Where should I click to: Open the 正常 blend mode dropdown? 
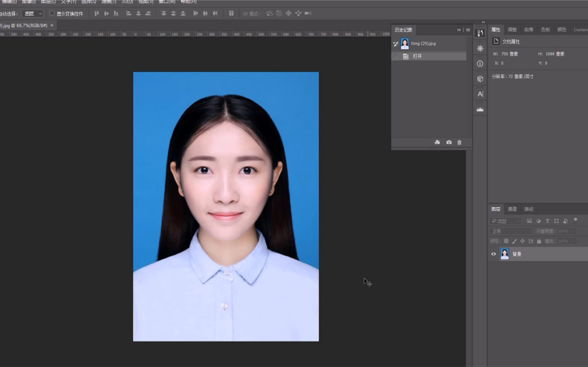(511, 231)
